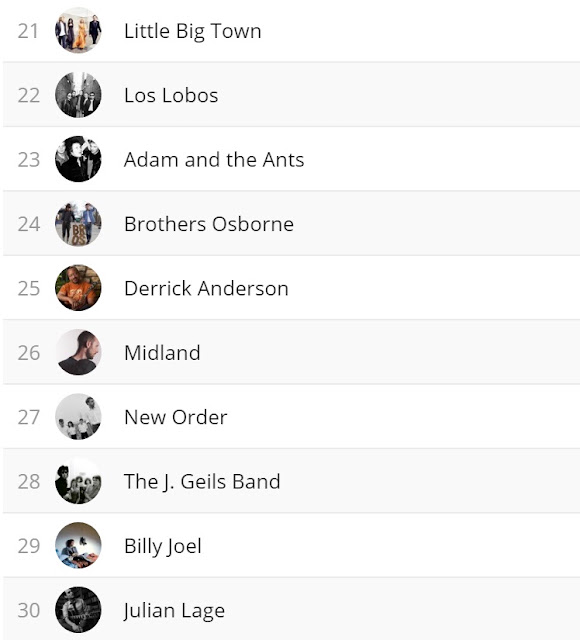Open The J. Geils Band link
Screen dimensions: 580x640
click(x=202, y=482)
